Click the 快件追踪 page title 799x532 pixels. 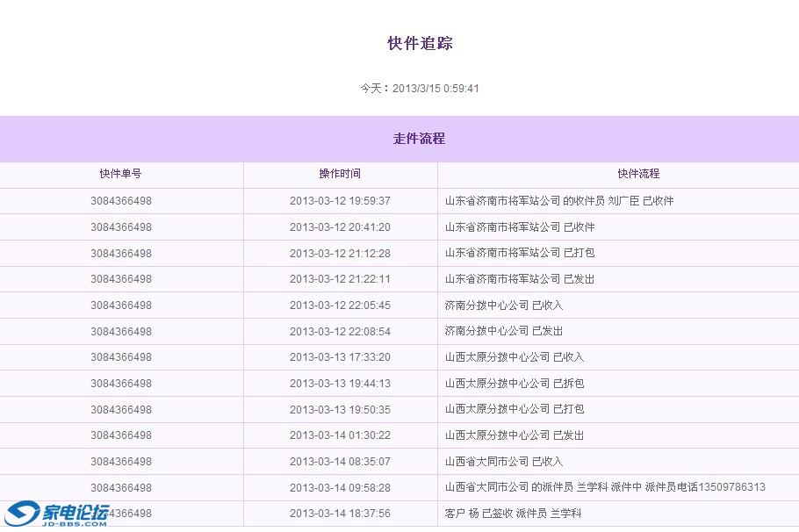[x=420, y=44]
